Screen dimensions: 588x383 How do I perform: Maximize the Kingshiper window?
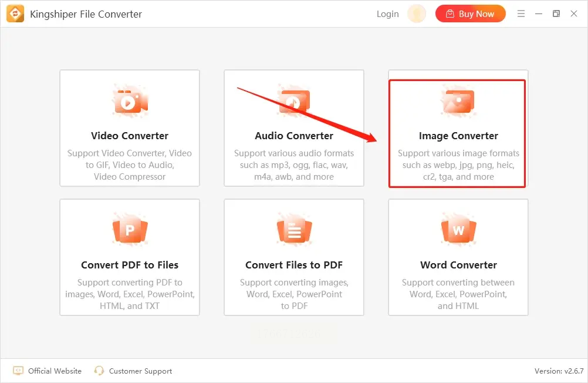coord(556,14)
